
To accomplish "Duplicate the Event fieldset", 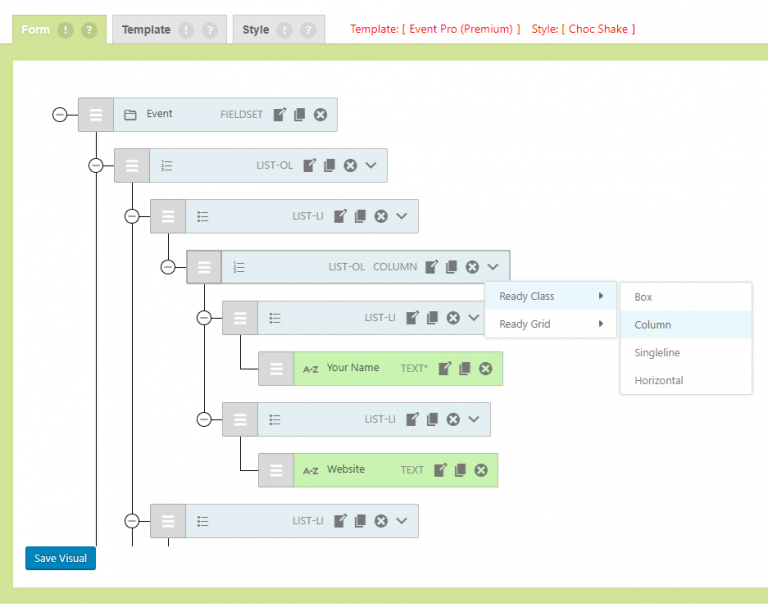I will click(x=300, y=115).
